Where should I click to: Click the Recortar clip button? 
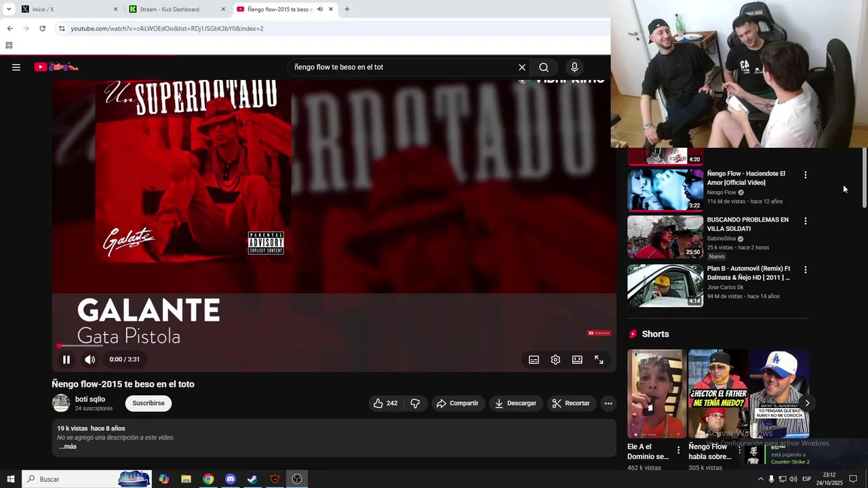coord(571,403)
